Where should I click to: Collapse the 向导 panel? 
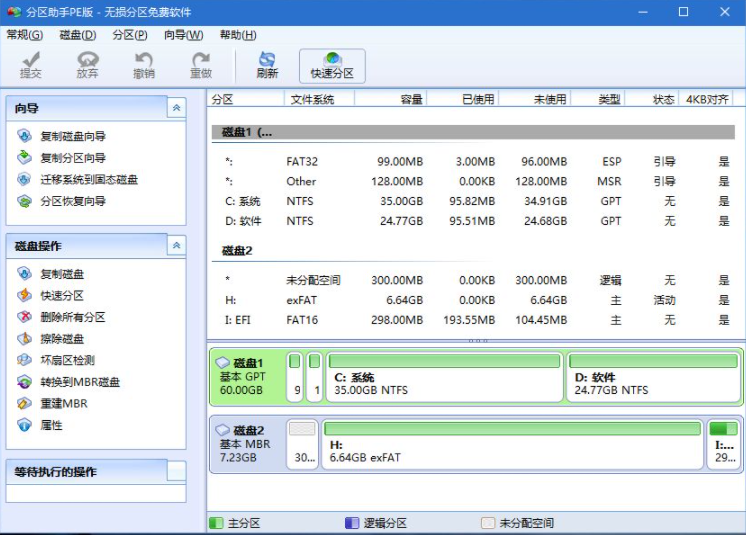pyautogui.click(x=176, y=108)
